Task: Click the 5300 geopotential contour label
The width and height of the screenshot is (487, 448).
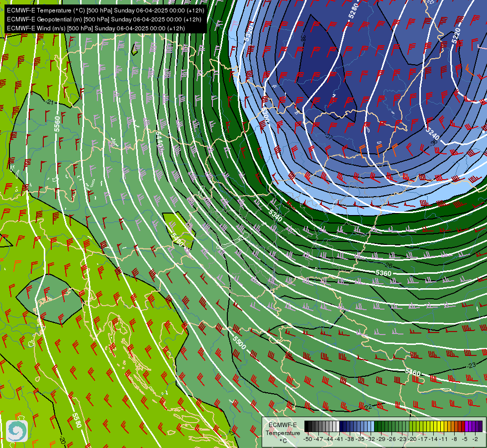Action: [x=265, y=115]
